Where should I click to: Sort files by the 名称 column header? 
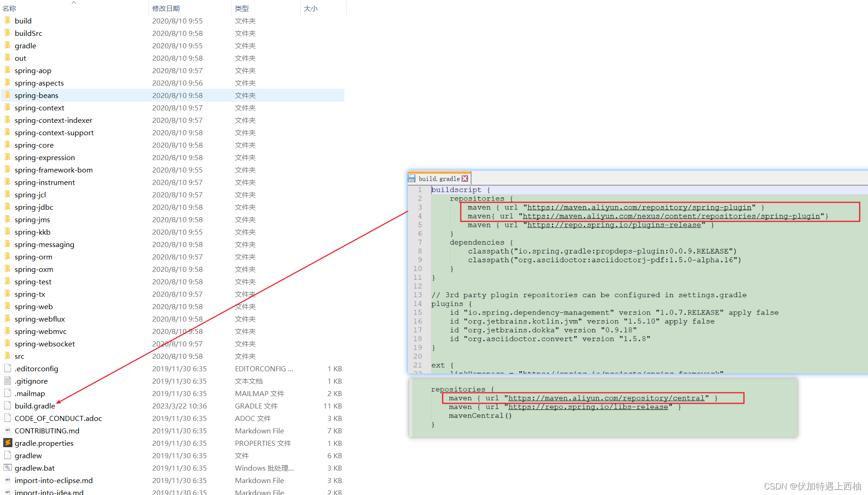pos(9,8)
